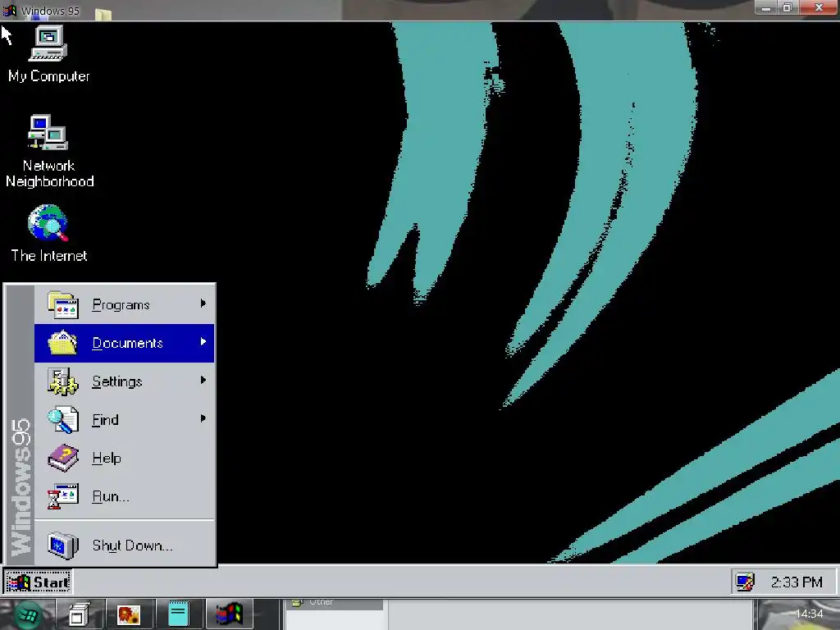Click the Help purple book icon

click(x=62, y=458)
